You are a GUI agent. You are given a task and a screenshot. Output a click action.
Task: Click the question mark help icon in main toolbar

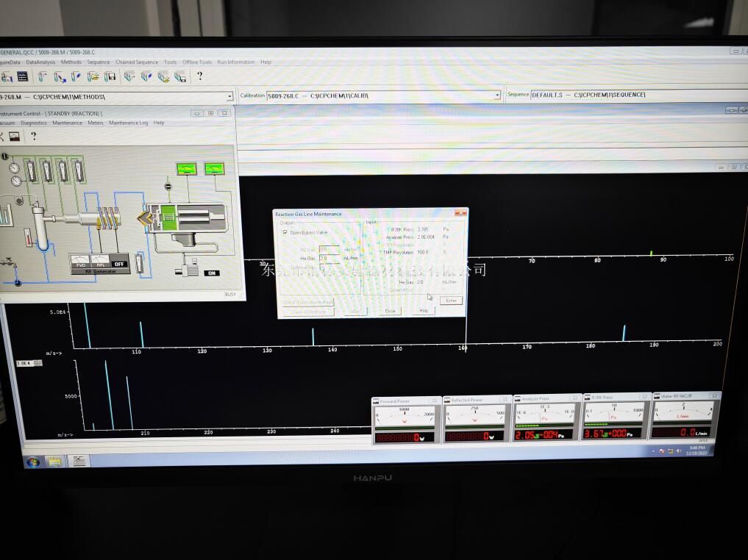point(199,76)
